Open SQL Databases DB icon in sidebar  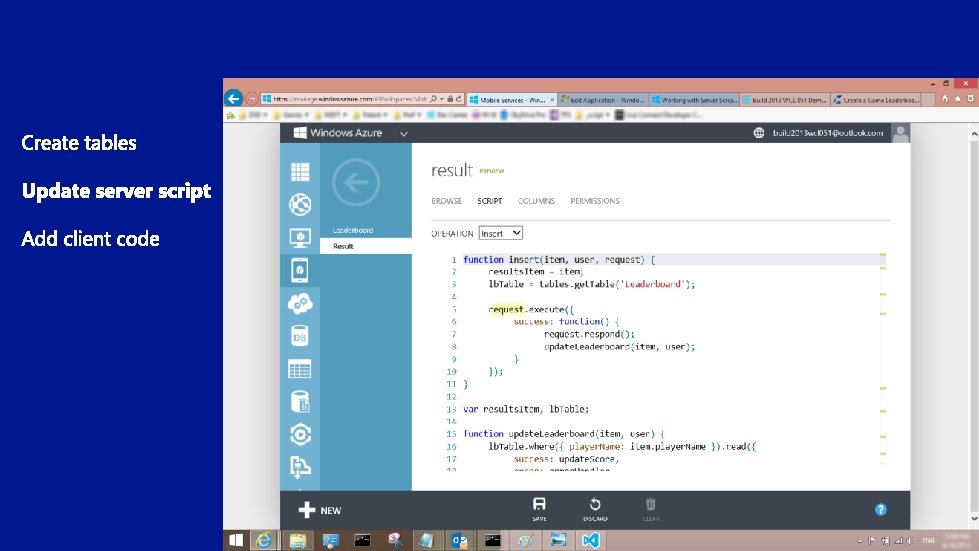[300, 336]
